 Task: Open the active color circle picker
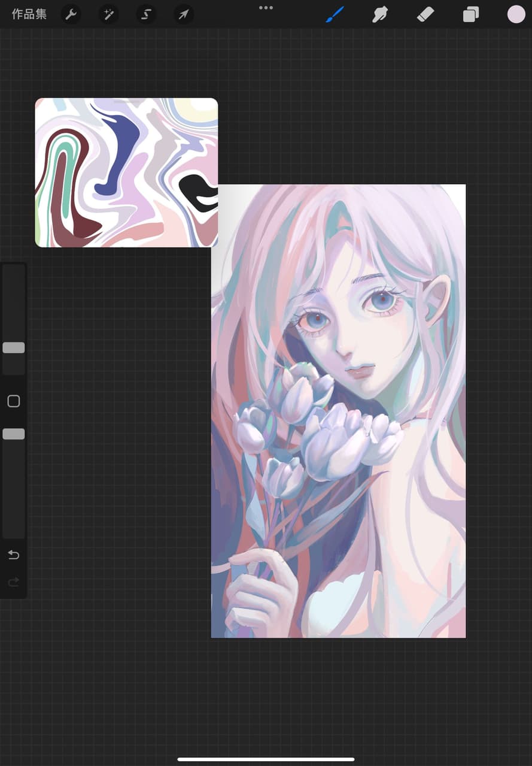[x=516, y=14]
